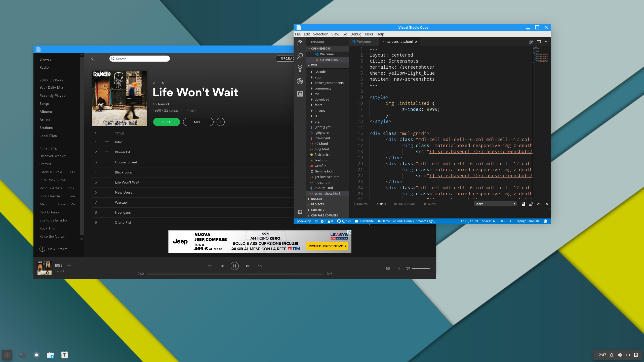Switch to the TERMINAL panel tab
Screen dimensions: 644x362
click(430, 204)
